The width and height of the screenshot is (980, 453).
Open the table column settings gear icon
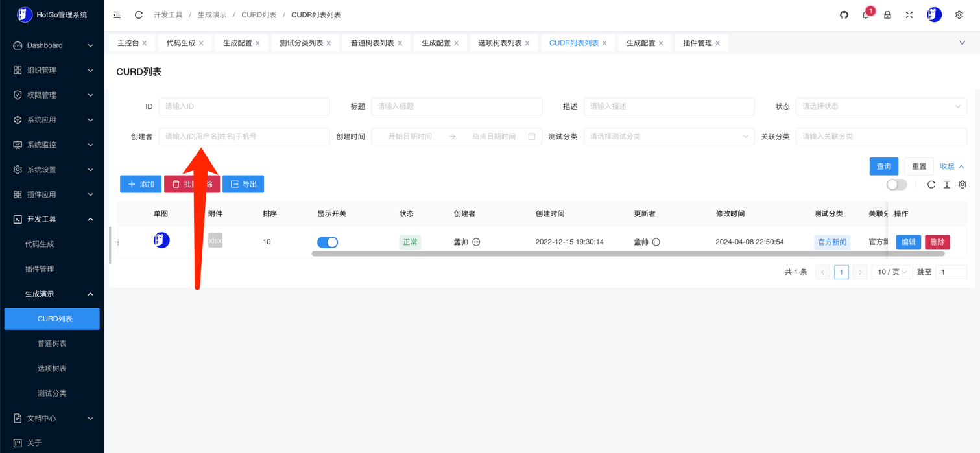[962, 185]
